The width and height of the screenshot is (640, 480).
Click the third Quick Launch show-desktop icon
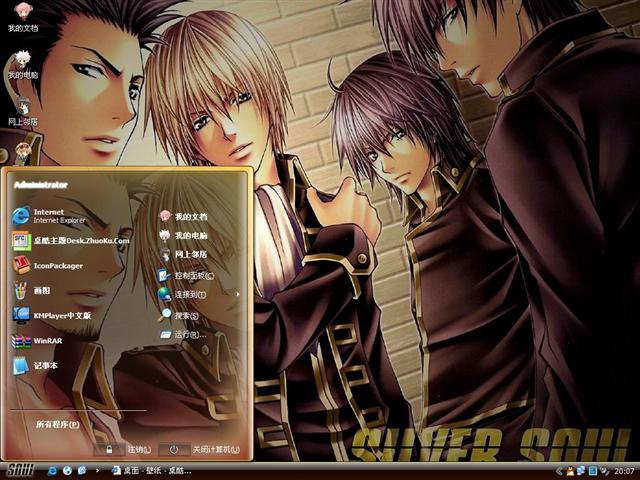(82, 471)
